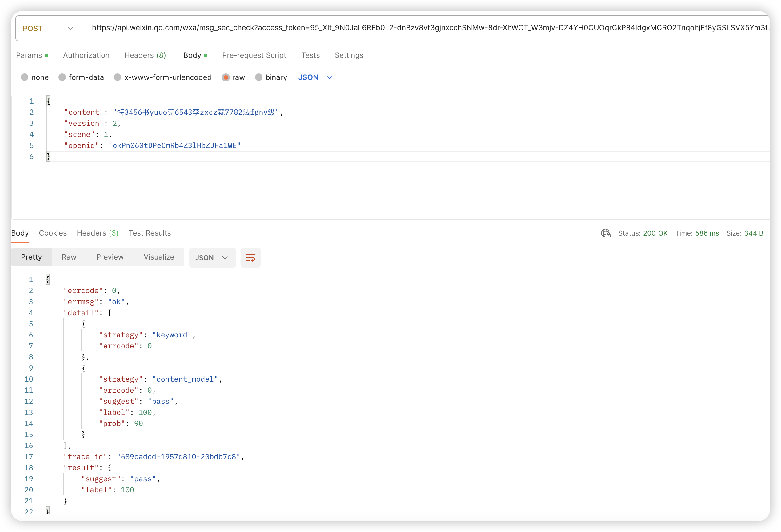Show the Visualize response view

pyautogui.click(x=158, y=257)
